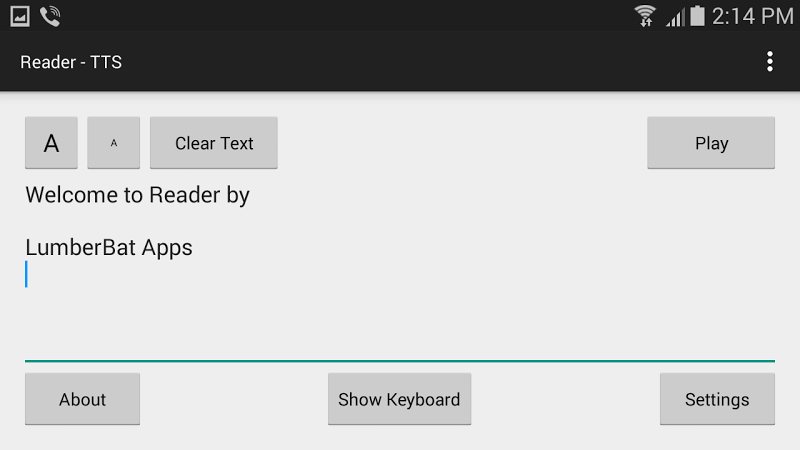This screenshot has height=450, width=800.
Task: Tap the blinking text cursor on third line
Action: [x=27, y=275]
